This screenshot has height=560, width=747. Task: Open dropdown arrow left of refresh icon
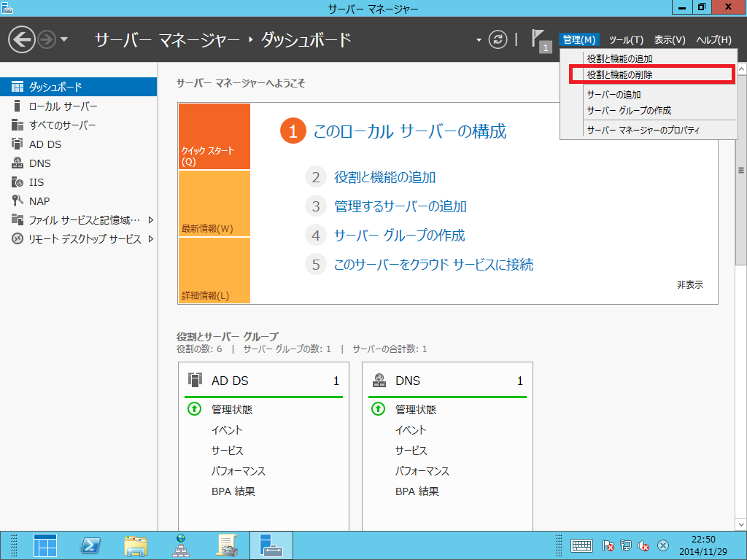(479, 40)
